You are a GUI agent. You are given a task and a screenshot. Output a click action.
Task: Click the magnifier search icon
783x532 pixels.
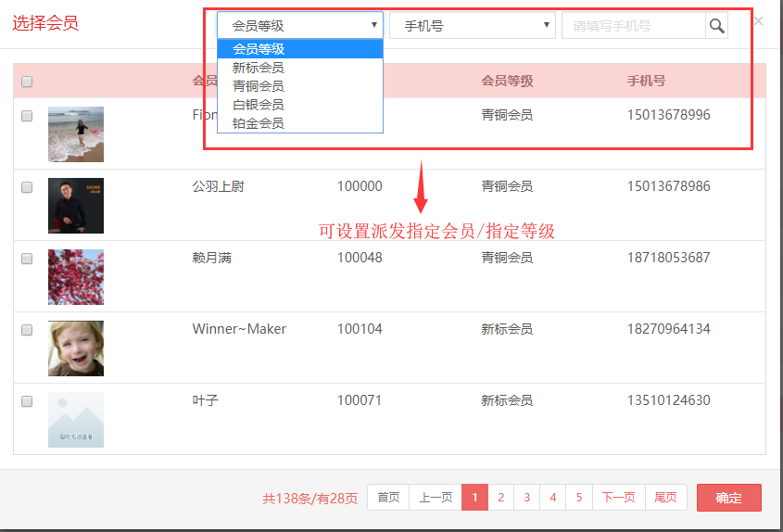716,26
